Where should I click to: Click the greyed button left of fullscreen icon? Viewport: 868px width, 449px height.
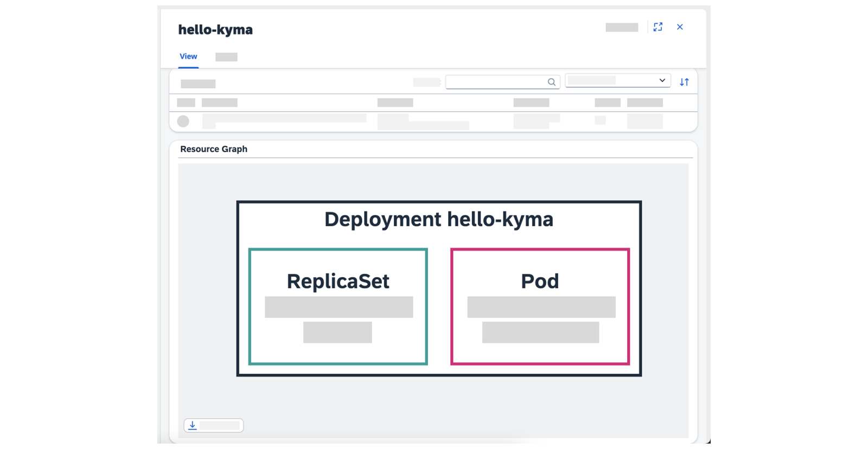coord(622,27)
